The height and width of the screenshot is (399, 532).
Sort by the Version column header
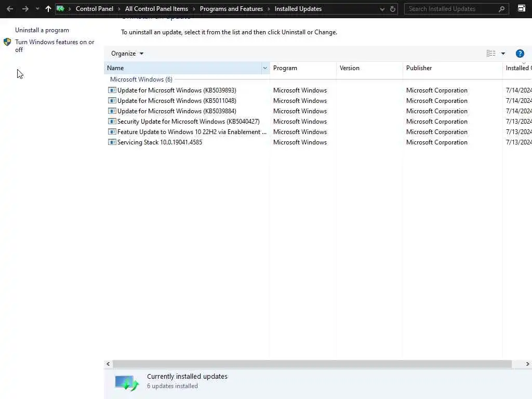coord(369,68)
